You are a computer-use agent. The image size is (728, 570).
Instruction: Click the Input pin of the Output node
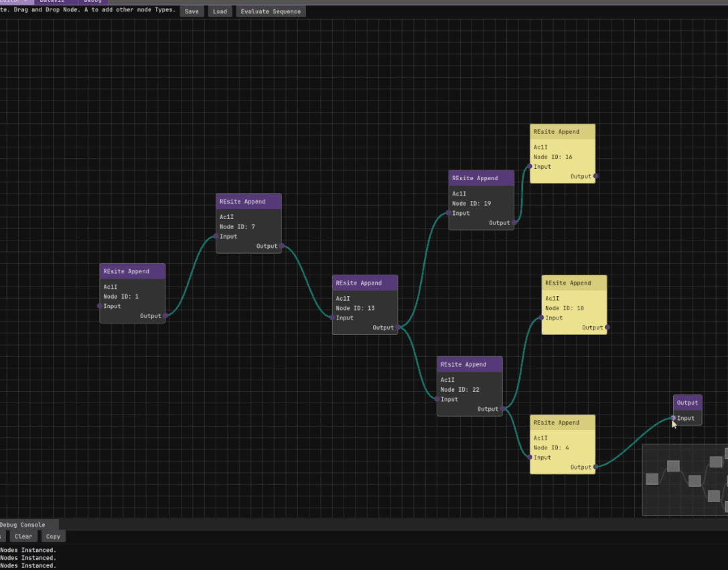(x=674, y=418)
